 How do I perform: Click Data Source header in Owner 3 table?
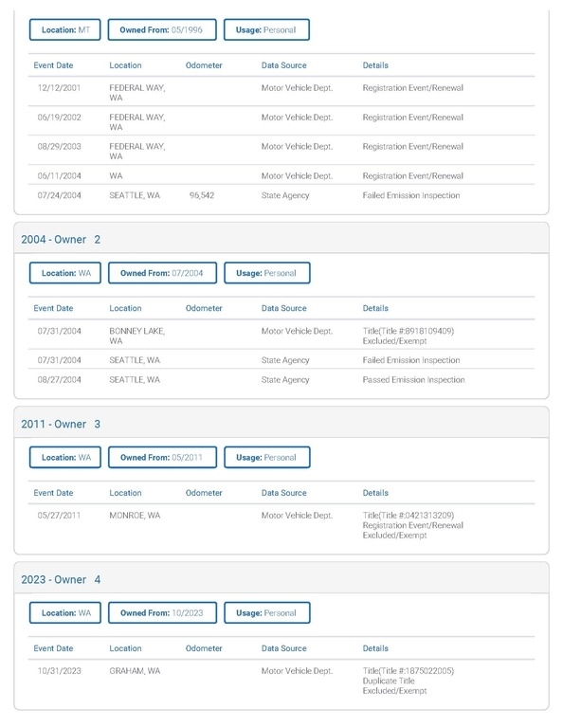pos(283,493)
